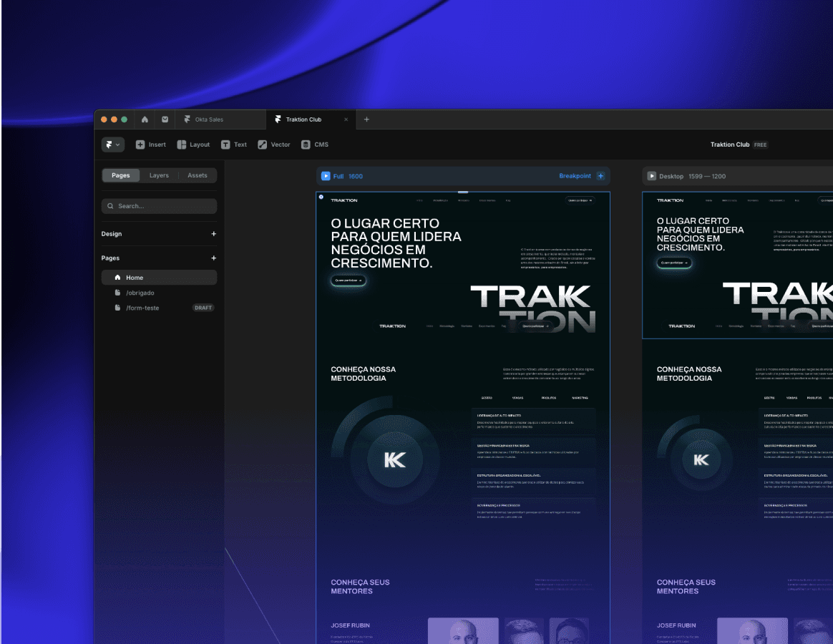Screen dimensions: 833x644
Task: Click the Desktop 1599 — 1200 label
Action: tap(692, 177)
